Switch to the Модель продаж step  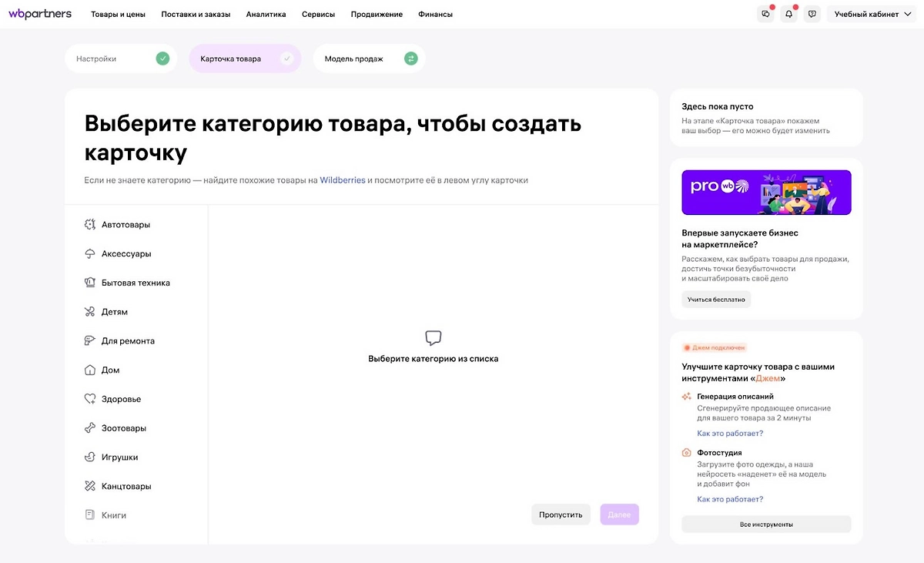pyautogui.click(x=369, y=59)
